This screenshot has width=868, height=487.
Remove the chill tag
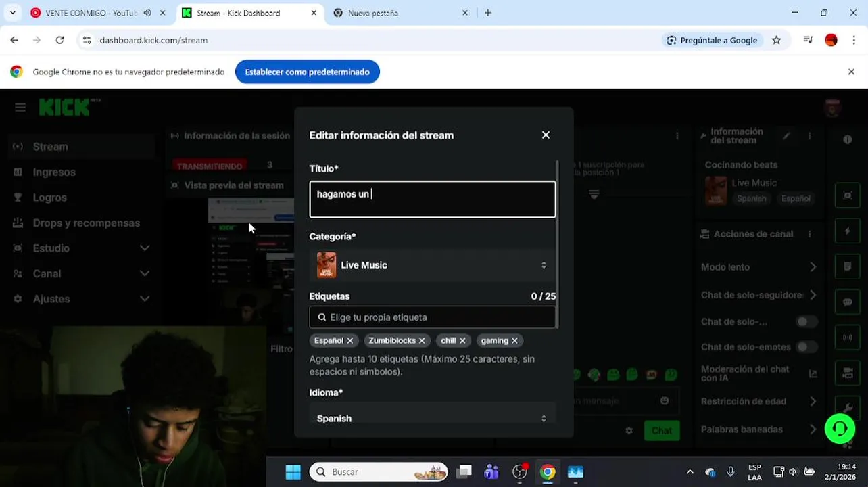click(x=462, y=341)
